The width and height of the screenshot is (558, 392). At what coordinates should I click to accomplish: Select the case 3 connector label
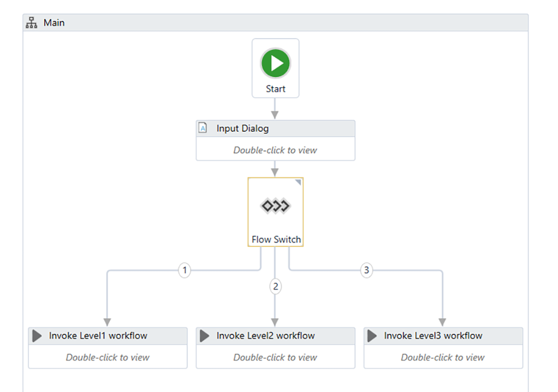pyautogui.click(x=367, y=270)
